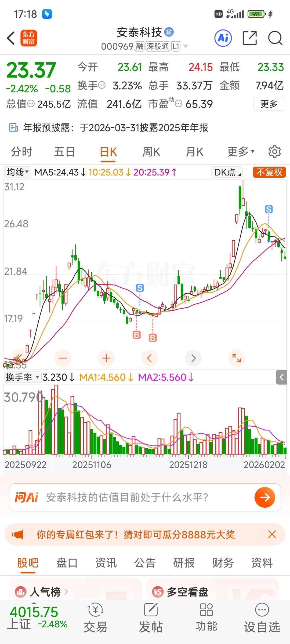Tap the L1 level tag

click(x=176, y=46)
